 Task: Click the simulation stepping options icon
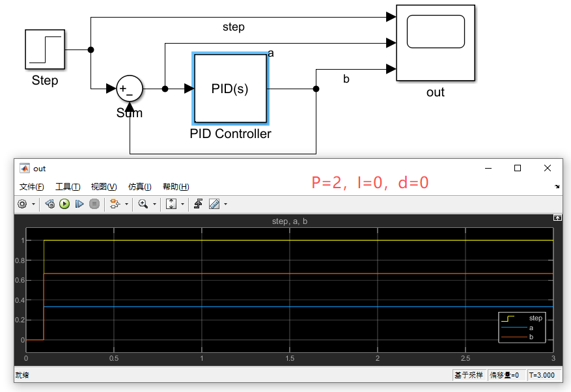[50, 204]
